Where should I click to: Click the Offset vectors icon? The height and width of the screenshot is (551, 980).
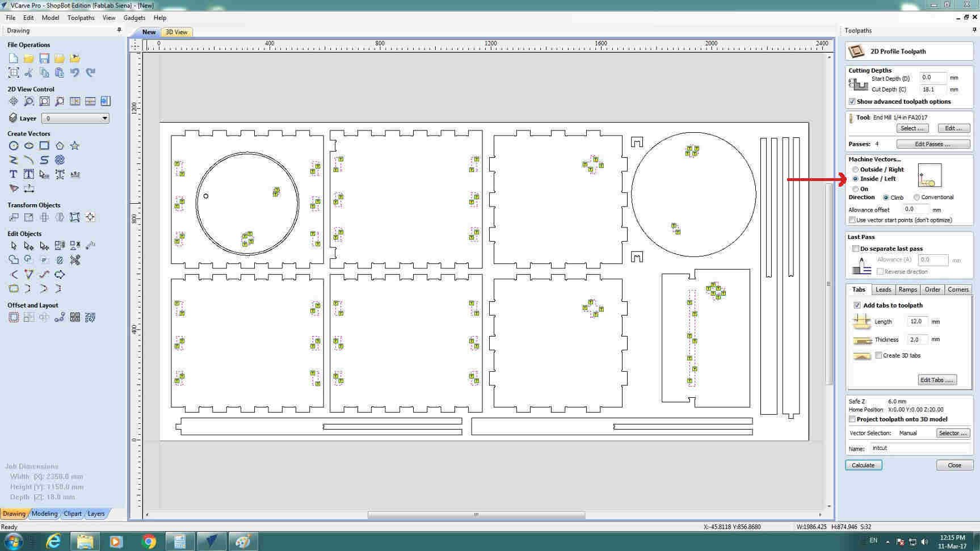[14, 318]
